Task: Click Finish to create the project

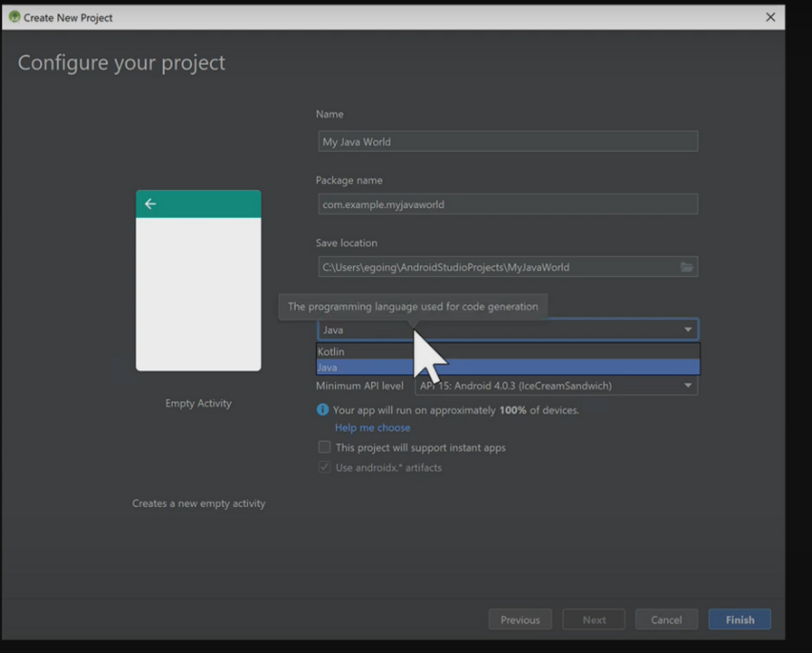Action: point(739,620)
